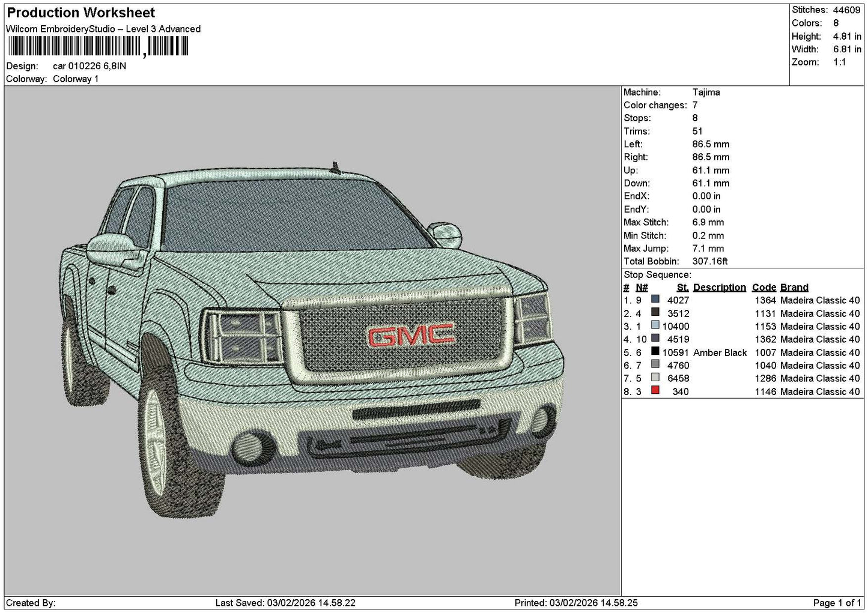
Task: Click the 'Code' column header
Action: (x=763, y=288)
